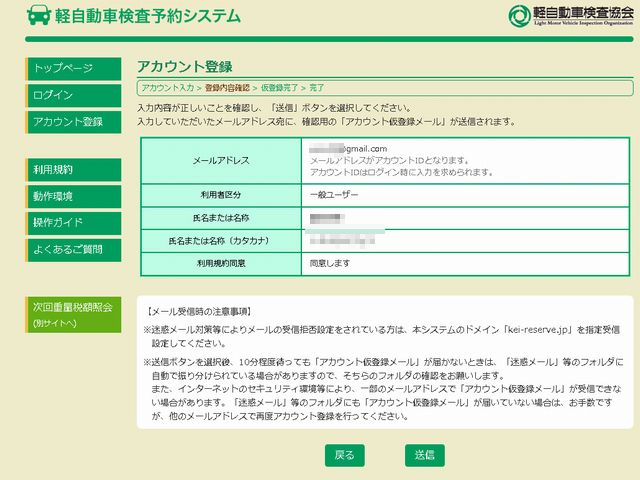Open トップページ from the sidebar
Image resolution: width=640 pixels, height=480 pixels.
(x=73, y=68)
